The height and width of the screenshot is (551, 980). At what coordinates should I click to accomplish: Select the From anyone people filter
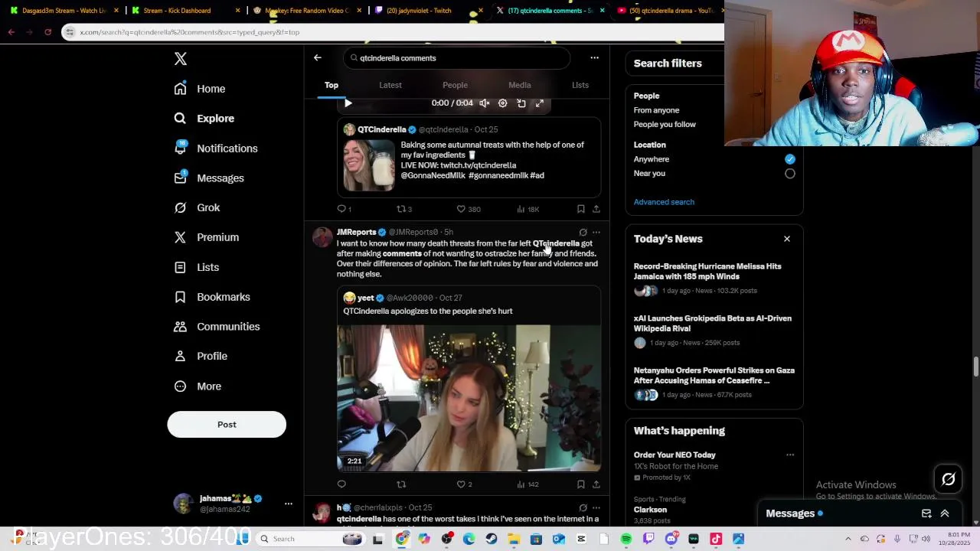click(x=656, y=110)
